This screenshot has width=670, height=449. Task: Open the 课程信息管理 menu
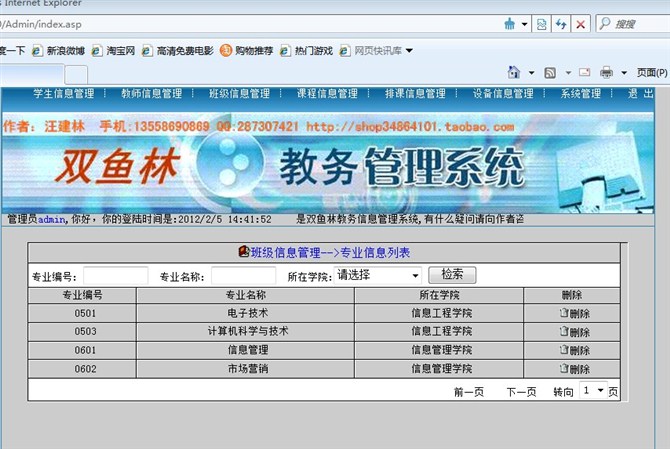(327, 93)
